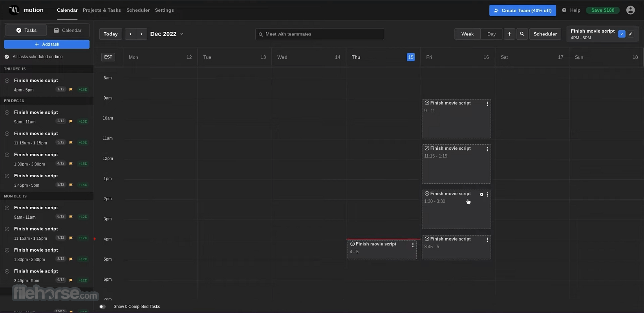The height and width of the screenshot is (313, 644).
Task: Click +16D label on Thursday task
Action: [x=83, y=90]
